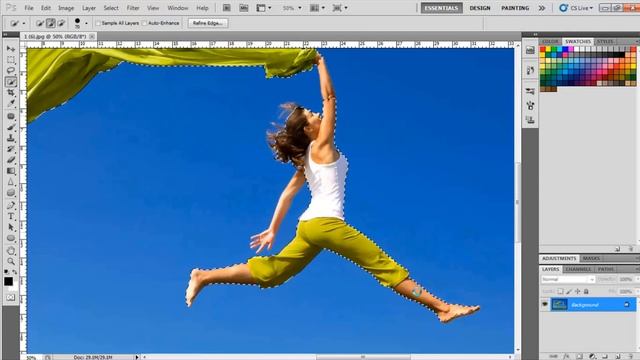Switch to Essentials workspace
This screenshot has height=360, width=640.
(442, 8)
